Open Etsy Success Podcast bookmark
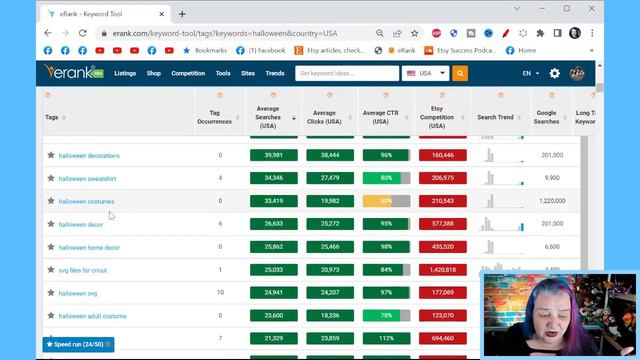The height and width of the screenshot is (360, 640). (x=460, y=51)
